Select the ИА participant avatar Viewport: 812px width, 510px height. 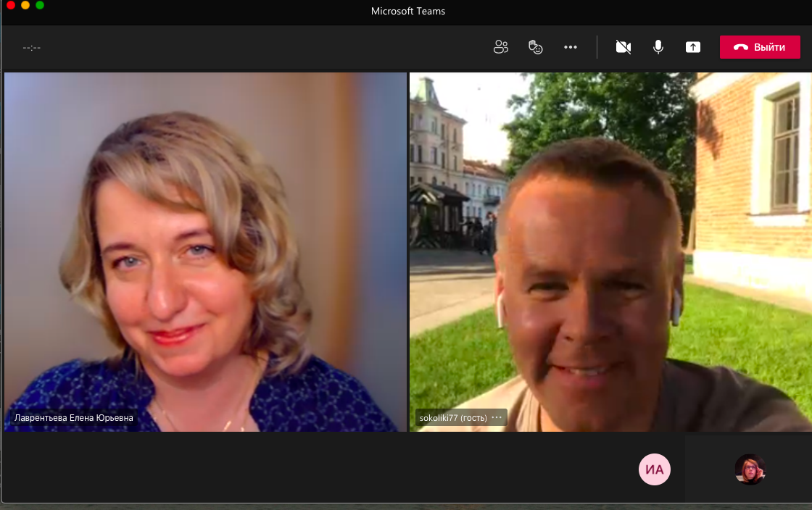tap(654, 469)
